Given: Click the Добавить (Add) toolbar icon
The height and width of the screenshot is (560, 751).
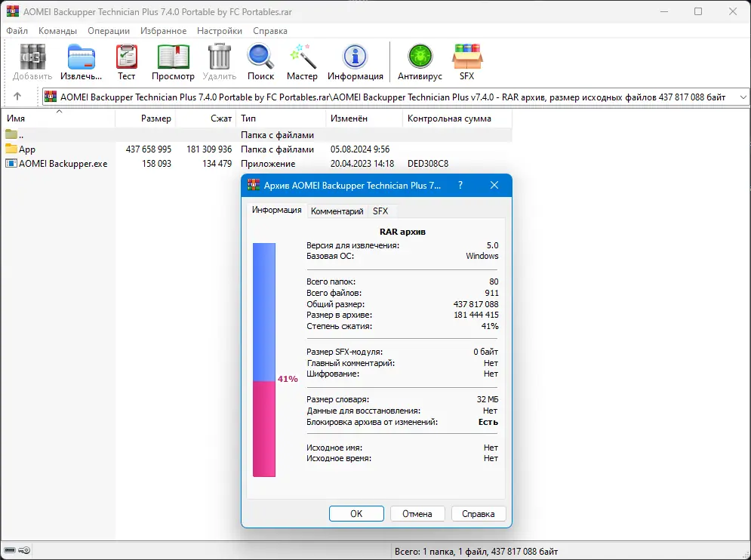Looking at the screenshot, I should (x=32, y=57).
